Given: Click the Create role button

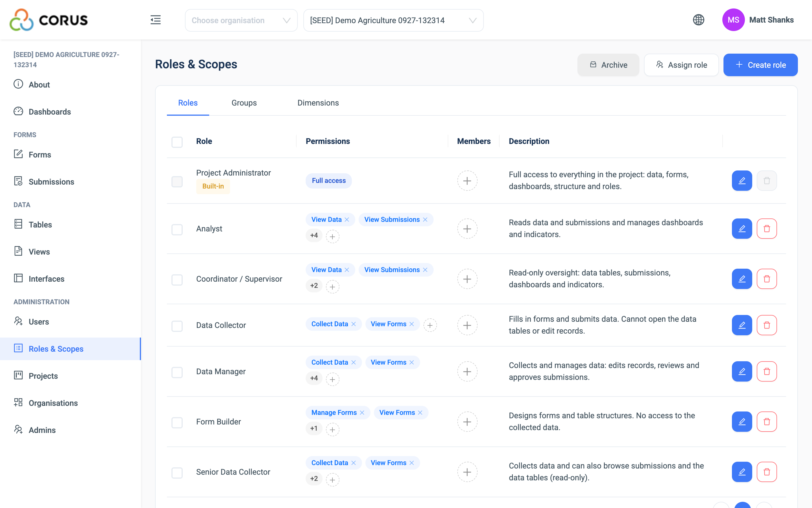Looking at the screenshot, I should pos(760,65).
